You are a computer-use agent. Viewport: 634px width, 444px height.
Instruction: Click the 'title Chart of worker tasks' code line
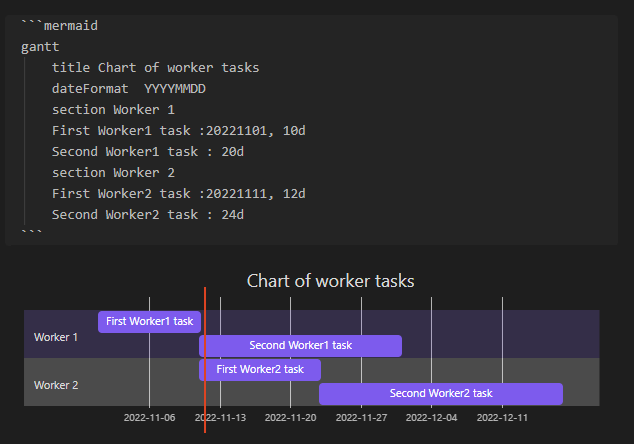pyautogui.click(x=155, y=68)
